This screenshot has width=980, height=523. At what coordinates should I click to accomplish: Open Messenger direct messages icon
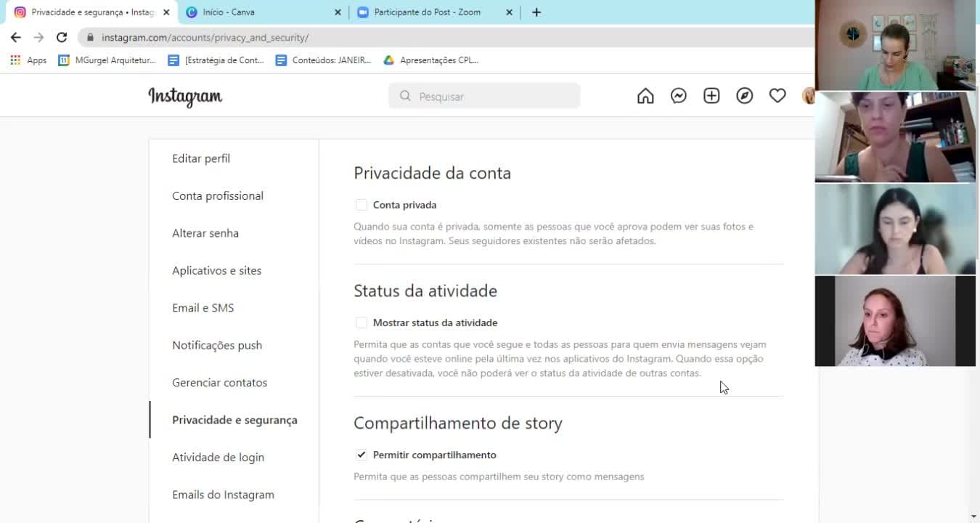(679, 96)
